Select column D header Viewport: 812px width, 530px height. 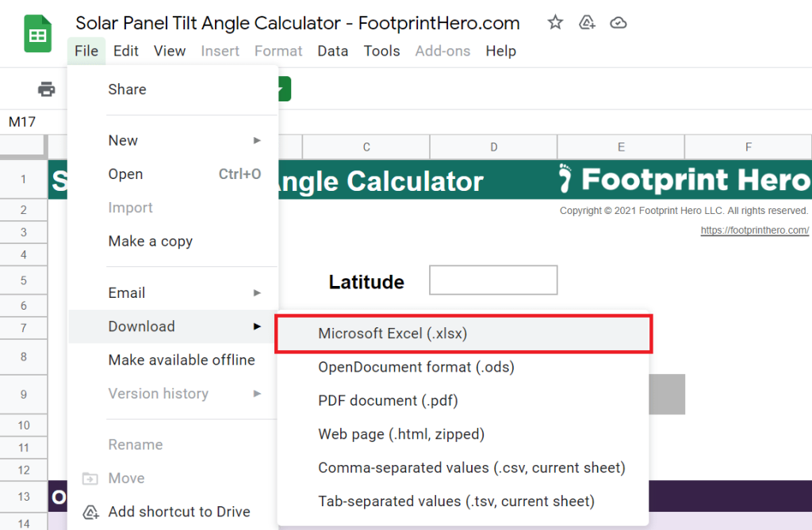pos(493,147)
